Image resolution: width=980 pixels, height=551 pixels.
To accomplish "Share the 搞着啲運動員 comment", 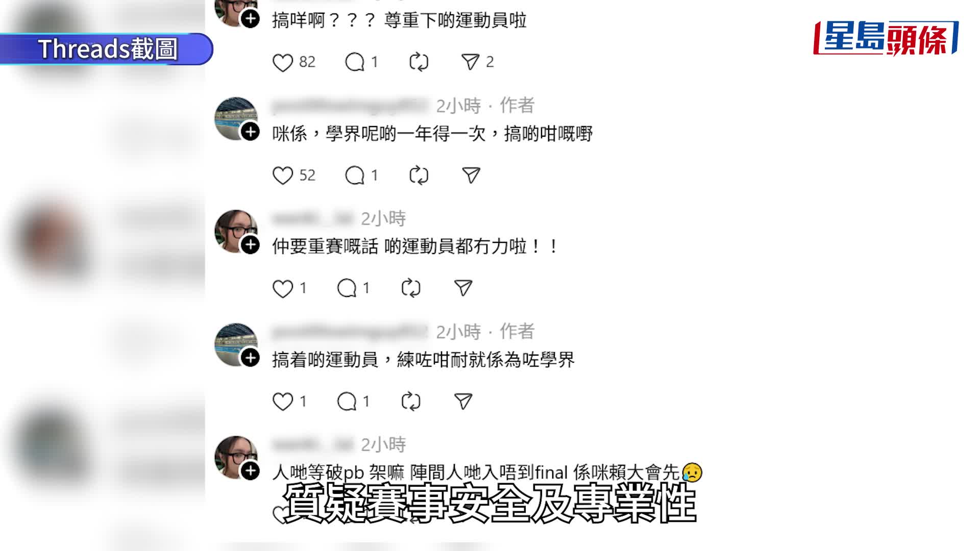I will coord(463,402).
